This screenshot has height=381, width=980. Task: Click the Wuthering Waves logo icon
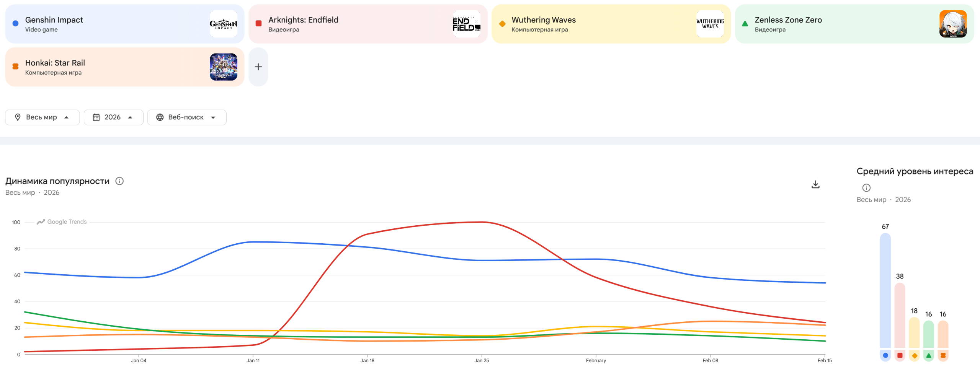point(710,24)
